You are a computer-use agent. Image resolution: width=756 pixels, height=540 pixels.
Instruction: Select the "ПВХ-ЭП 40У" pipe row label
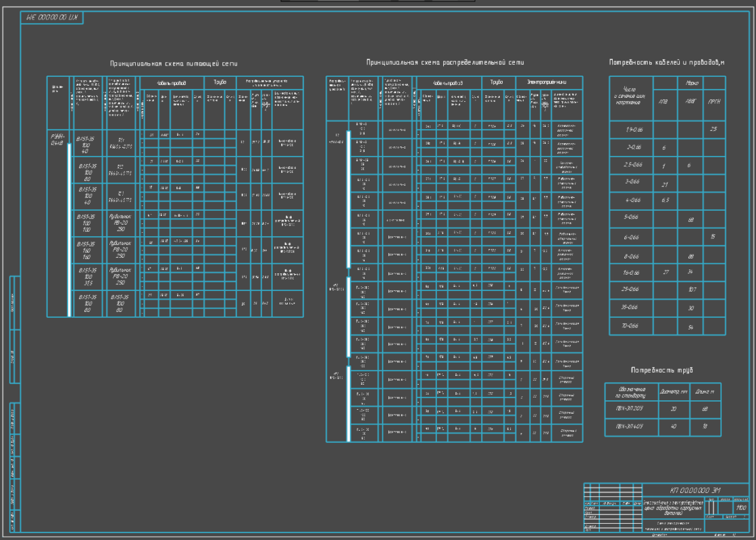coord(630,427)
